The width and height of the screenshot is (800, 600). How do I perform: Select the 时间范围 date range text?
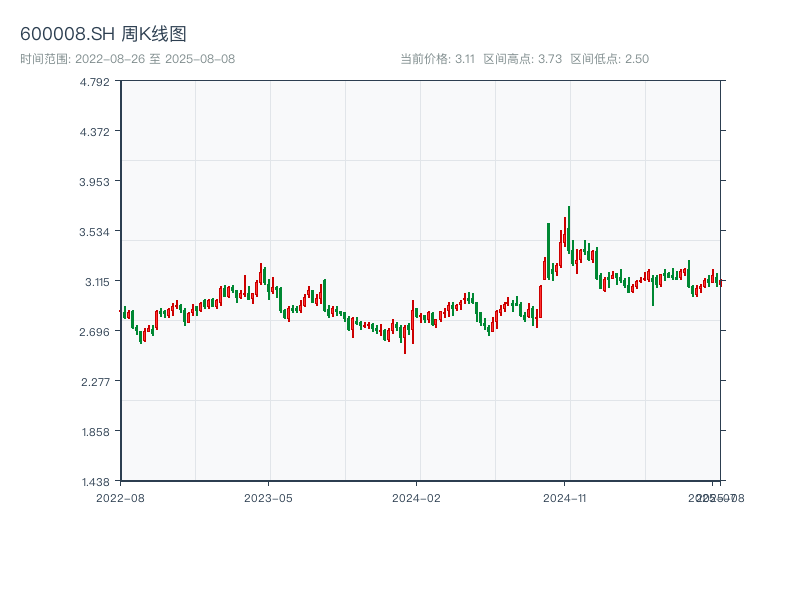point(127,59)
